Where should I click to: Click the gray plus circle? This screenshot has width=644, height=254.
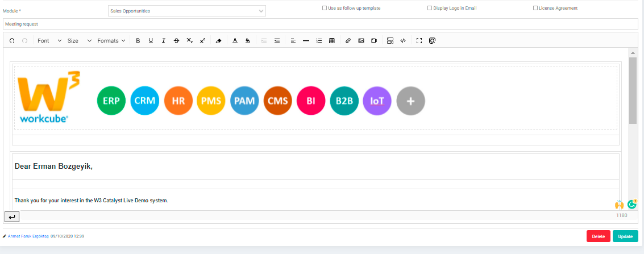coord(411,101)
